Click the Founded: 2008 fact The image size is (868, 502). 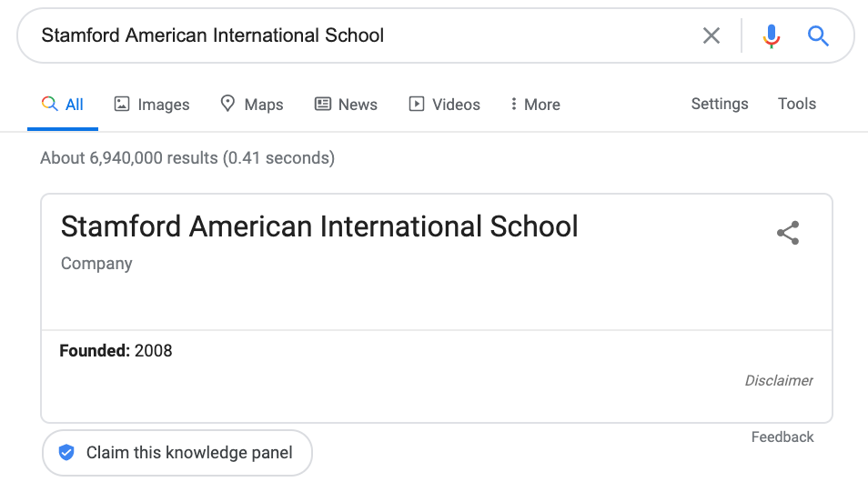click(x=116, y=351)
